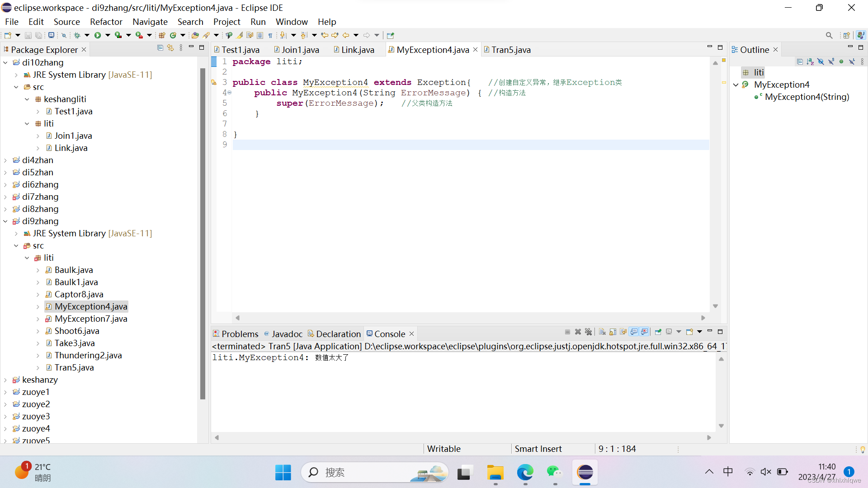The height and width of the screenshot is (488, 868).
Task: Click Pin Console icon
Action: pos(658,332)
